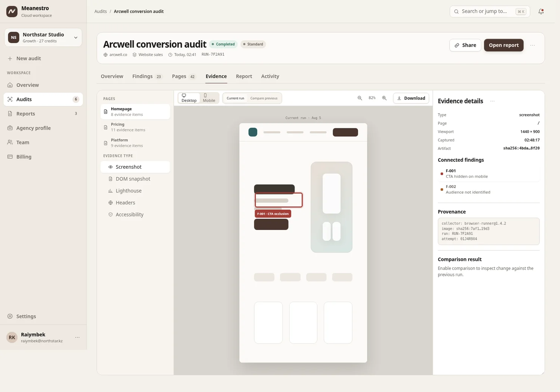
Task: Click the Search or jump to field
Action: coord(490,12)
